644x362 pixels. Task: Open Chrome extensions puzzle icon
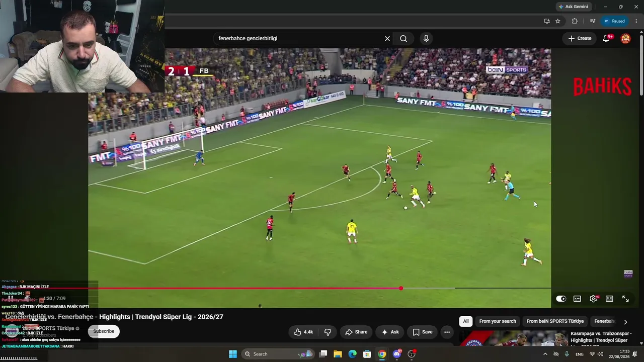coord(575,21)
